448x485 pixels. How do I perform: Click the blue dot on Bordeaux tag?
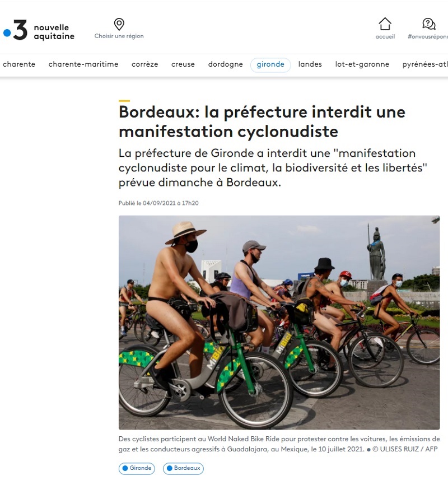coord(170,468)
